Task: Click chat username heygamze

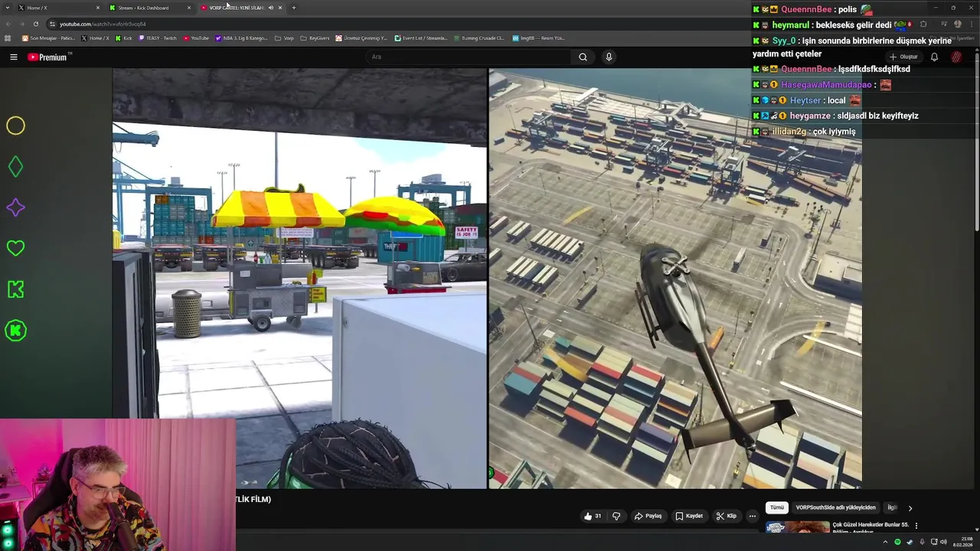Action: pos(811,116)
